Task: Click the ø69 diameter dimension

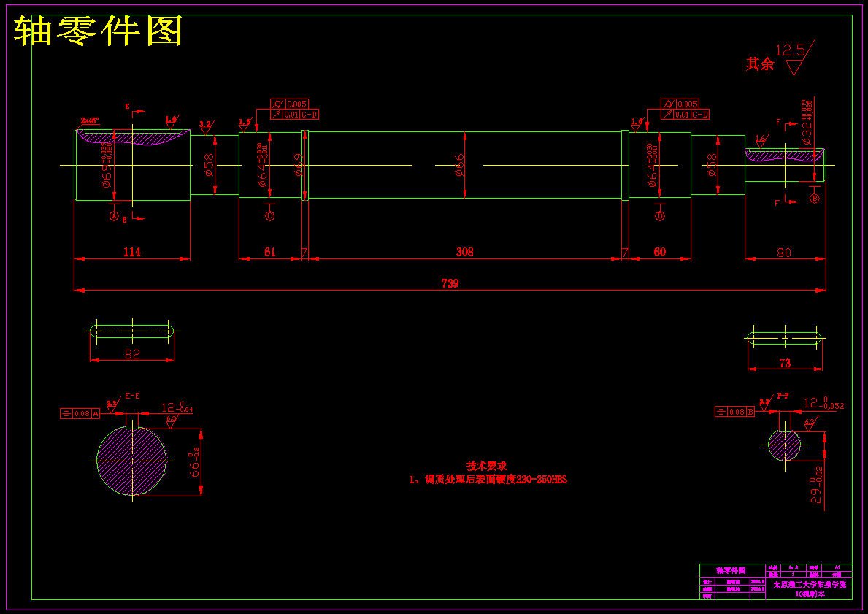Action: pos(299,165)
